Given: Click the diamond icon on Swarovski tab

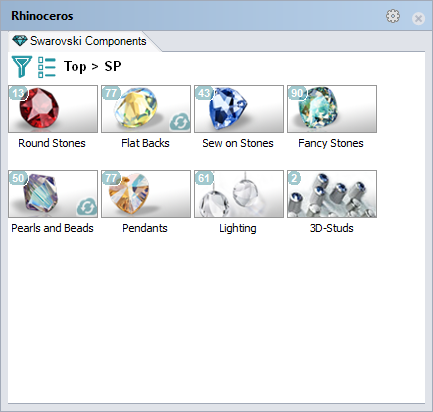Looking at the screenshot, I should (20, 41).
